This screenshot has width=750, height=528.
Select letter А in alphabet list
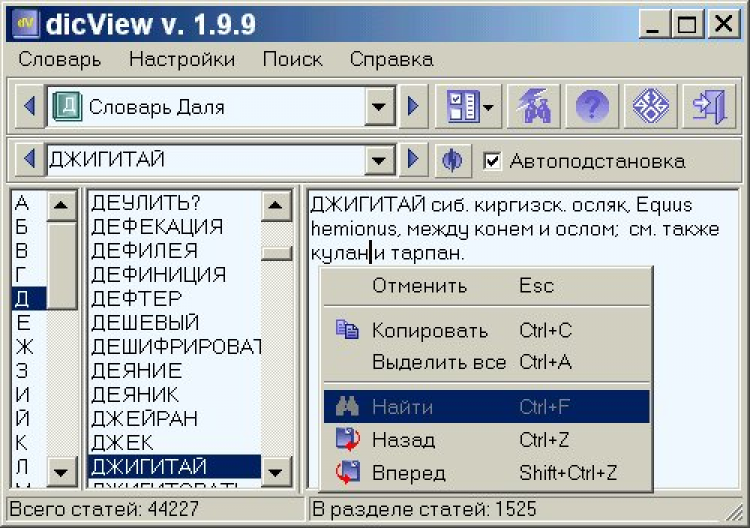click(29, 203)
